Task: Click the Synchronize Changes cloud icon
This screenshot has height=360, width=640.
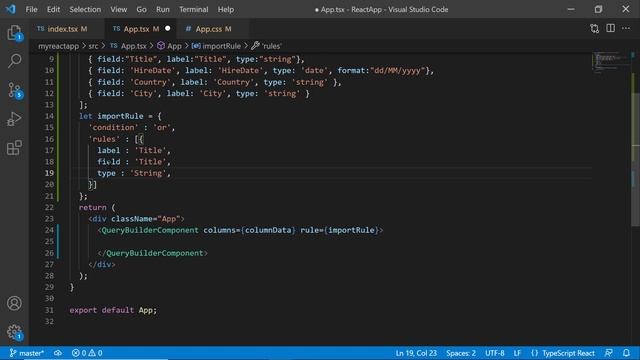Action: pos(58,353)
